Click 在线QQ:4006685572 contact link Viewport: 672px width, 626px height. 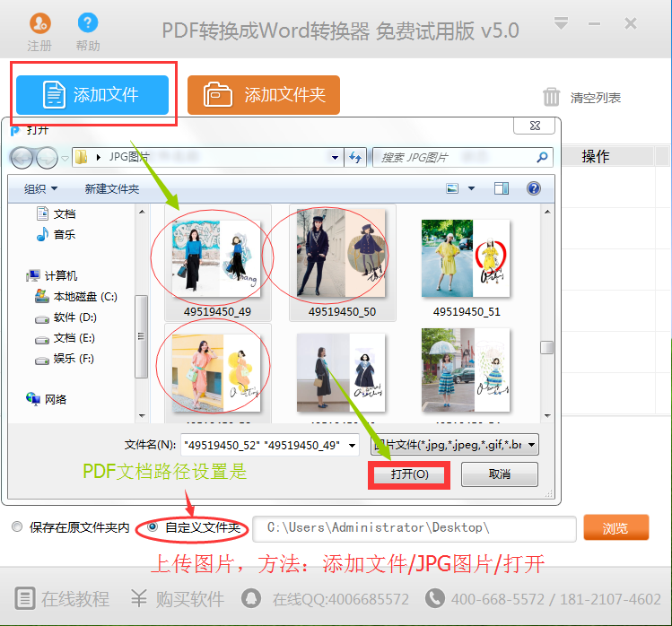326,598
